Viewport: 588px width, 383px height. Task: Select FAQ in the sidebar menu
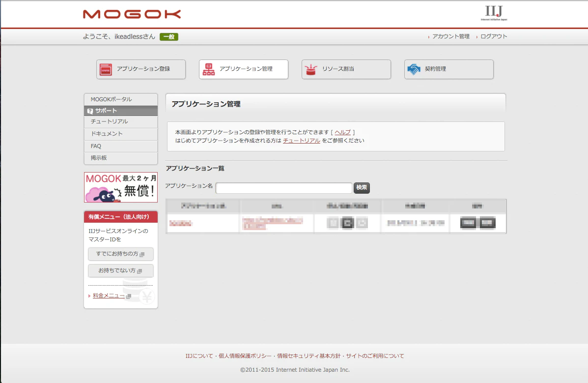pyautogui.click(x=121, y=146)
